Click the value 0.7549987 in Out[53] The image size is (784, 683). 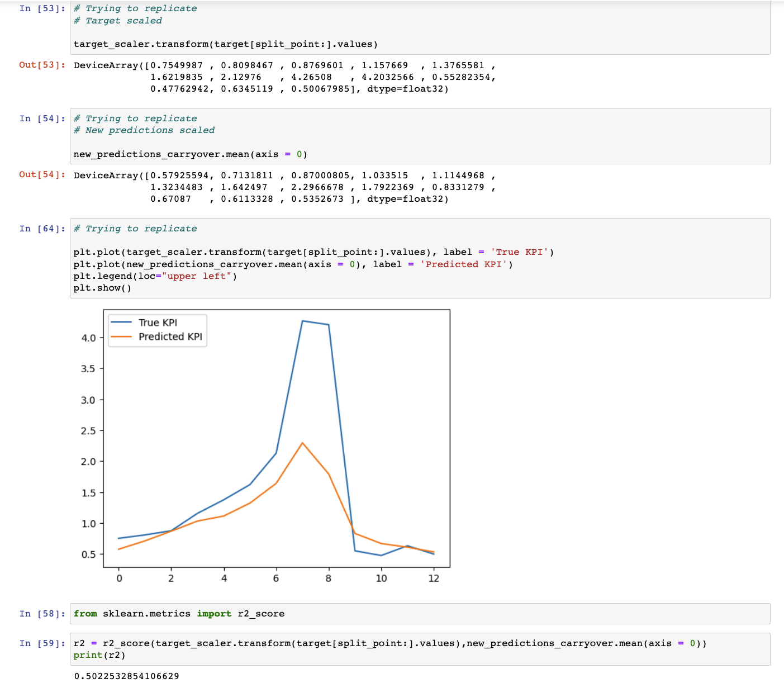click(x=177, y=65)
